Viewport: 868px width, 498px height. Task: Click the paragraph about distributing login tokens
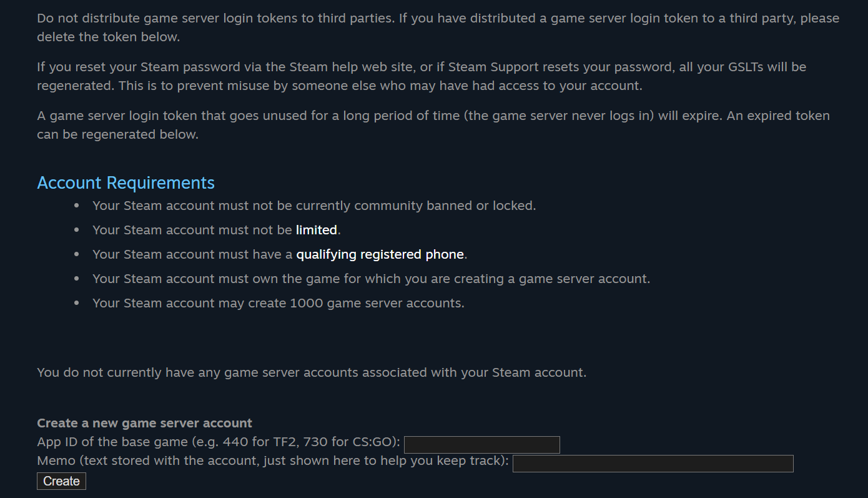coord(438,27)
